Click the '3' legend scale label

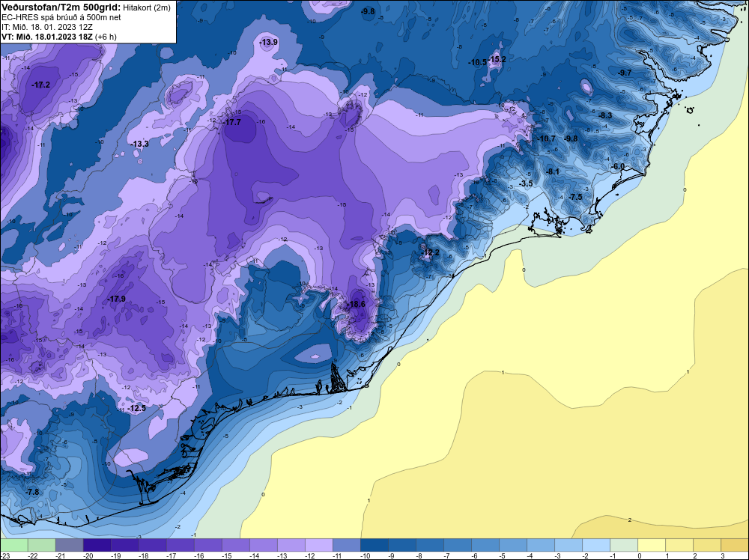(723, 556)
